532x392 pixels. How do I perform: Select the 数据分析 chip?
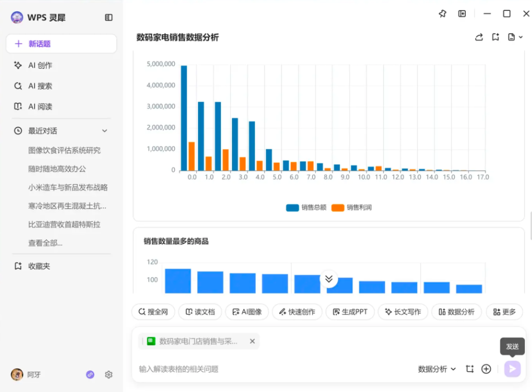coord(457,312)
